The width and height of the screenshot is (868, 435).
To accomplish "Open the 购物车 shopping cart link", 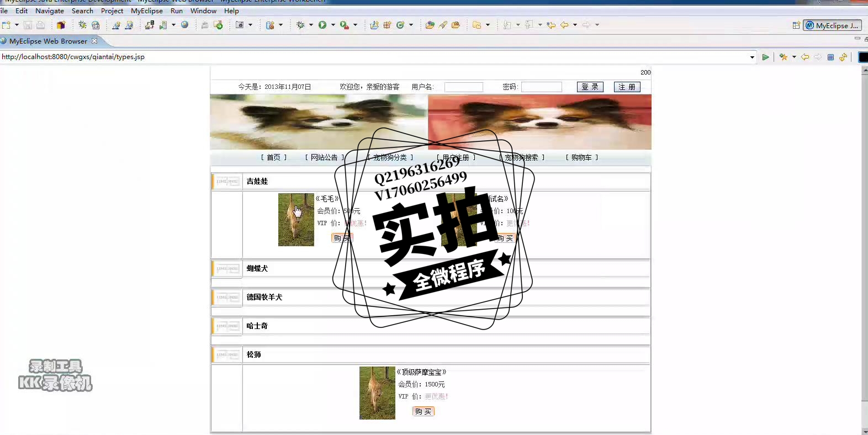I will click(x=582, y=157).
